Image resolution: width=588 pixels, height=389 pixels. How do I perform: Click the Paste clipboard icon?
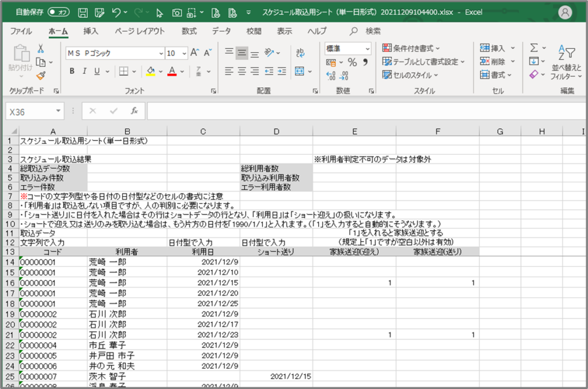tap(21, 53)
